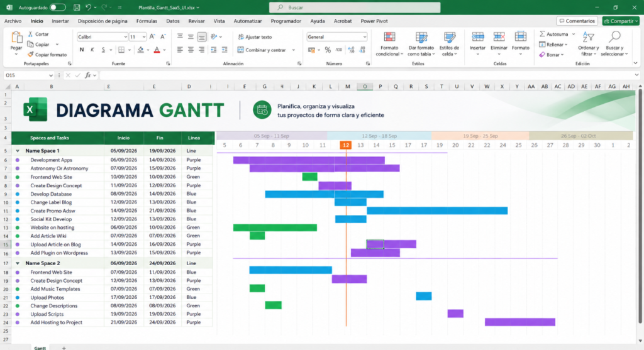The width and height of the screenshot is (644, 350).
Task: Click the Eliminar cells icon
Action: (499, 37)
